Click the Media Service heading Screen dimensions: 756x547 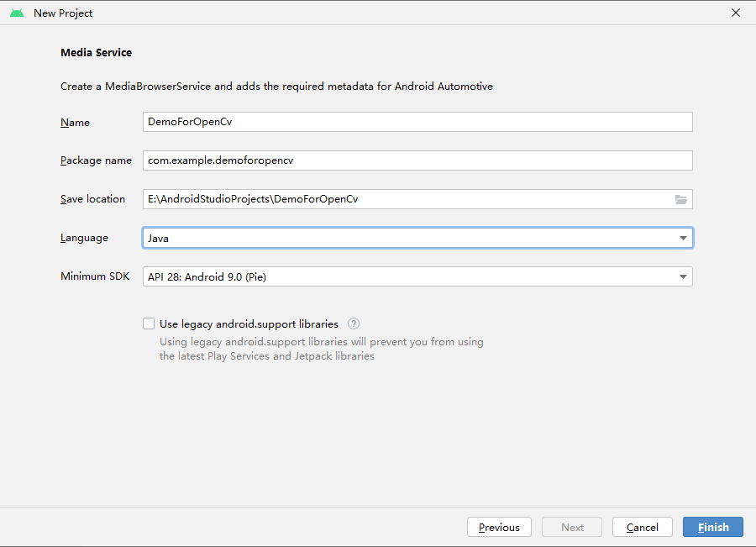pos(96,53)
